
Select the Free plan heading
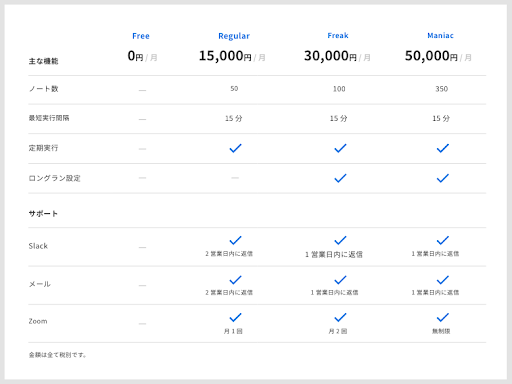pyautogui.click(x=141, y=36)
